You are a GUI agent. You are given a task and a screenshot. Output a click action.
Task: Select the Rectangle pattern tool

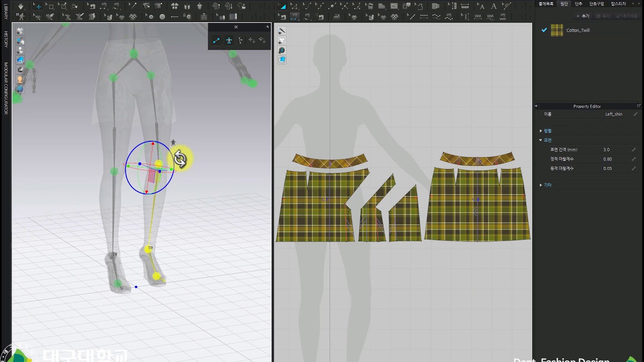click(381, 7)
